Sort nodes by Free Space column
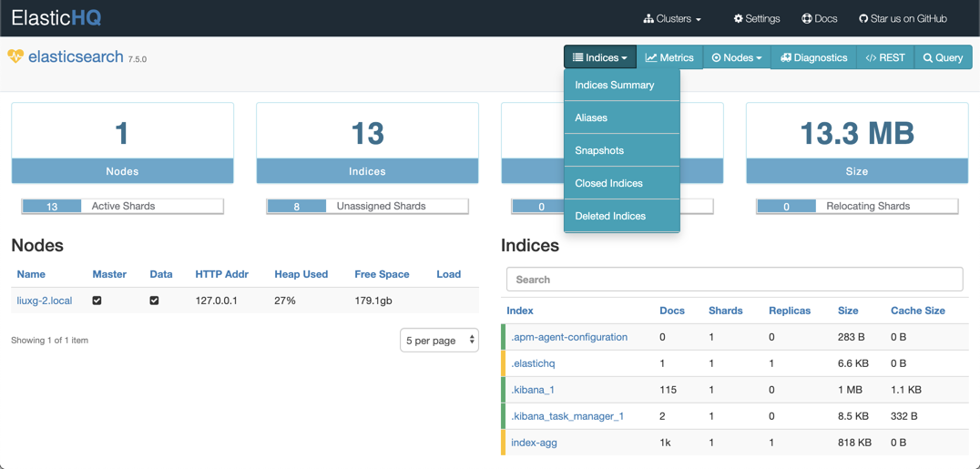 [x=382, y=274]
